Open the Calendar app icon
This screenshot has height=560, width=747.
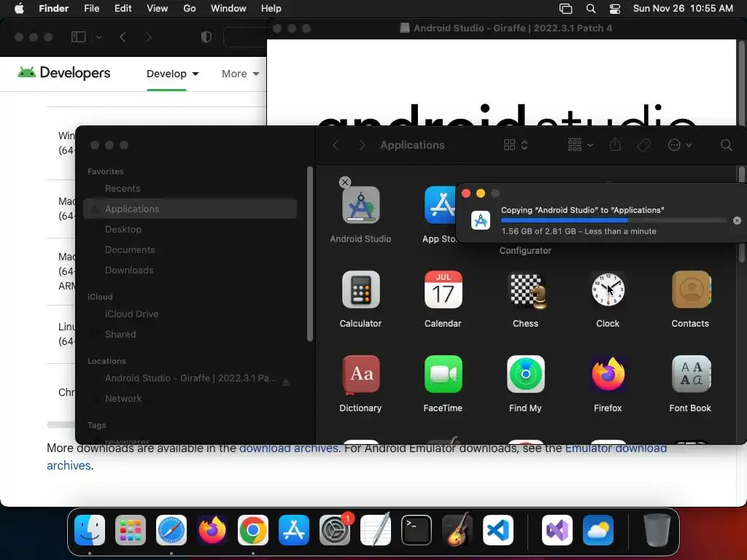443,289
